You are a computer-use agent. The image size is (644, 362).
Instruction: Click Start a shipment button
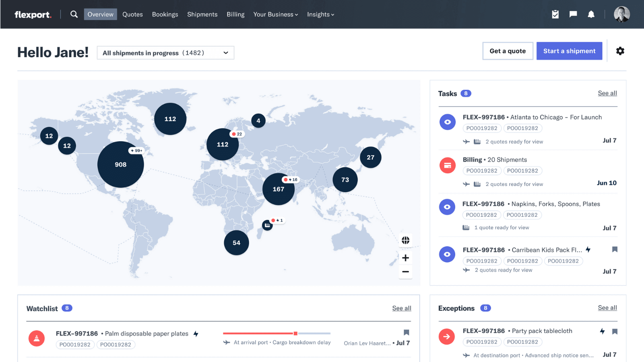click(570, 51)
